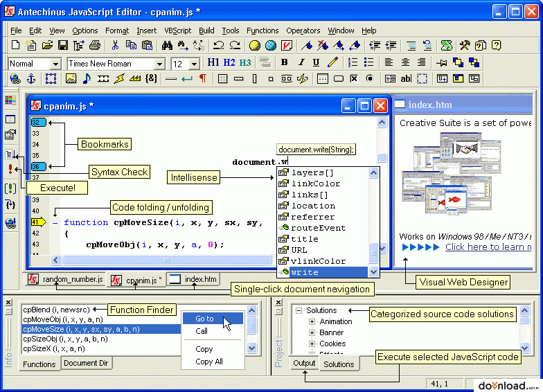543x392 pixels.
Task: Click the globe preview icon in the toolbar
Action: pyautogui.click(x=271, y=45)
